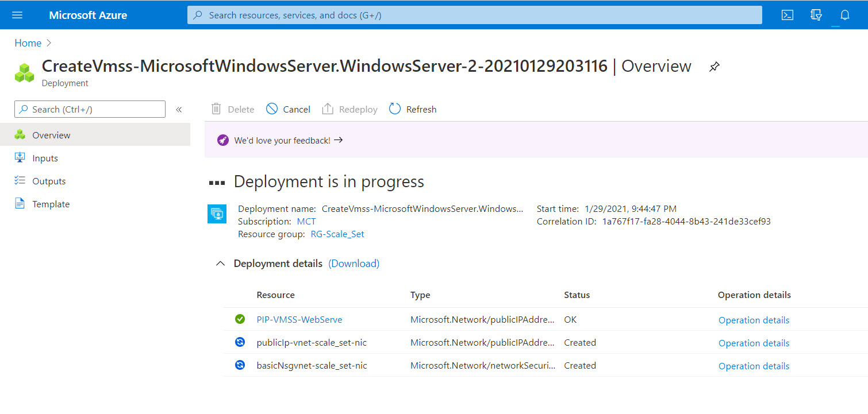The image size is (868, 414).
Task: Open Directory and subscription filter icon
Action: pyautogui.click(x=816, y=15)
